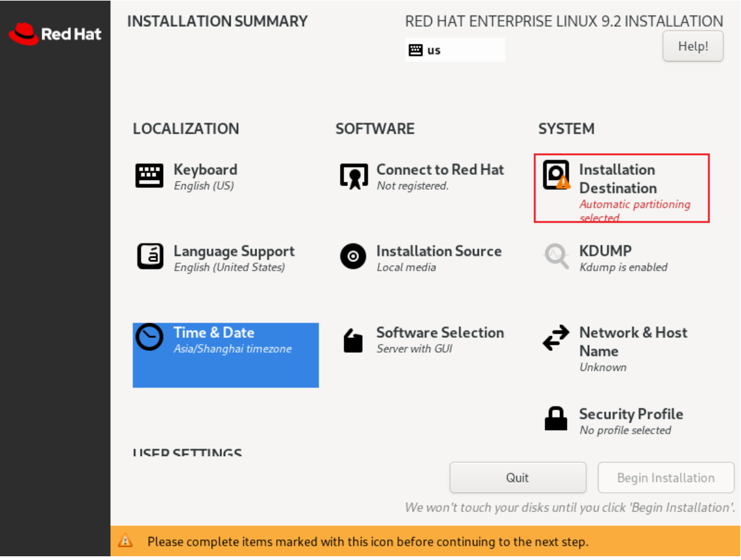Click the Begin Installation button

pos(666,478)
